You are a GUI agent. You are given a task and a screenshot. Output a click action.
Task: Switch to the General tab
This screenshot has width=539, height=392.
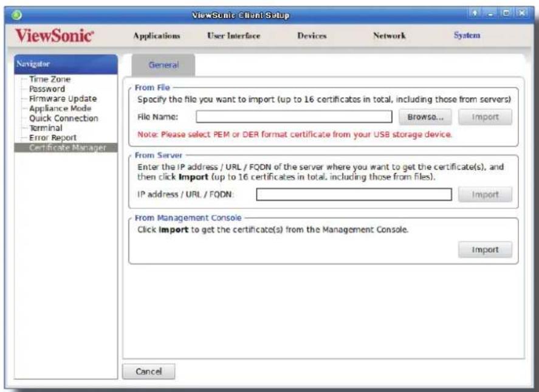[163, 65]
